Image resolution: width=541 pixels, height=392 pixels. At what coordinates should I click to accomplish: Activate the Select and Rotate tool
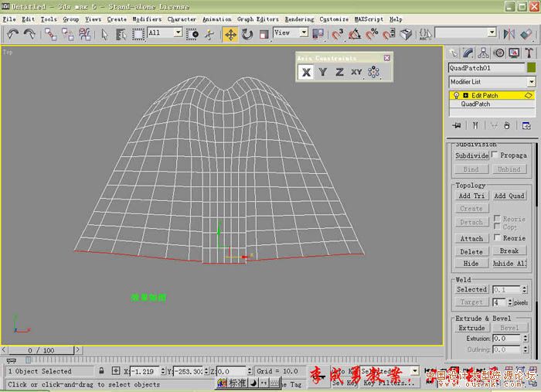(247, 34)
